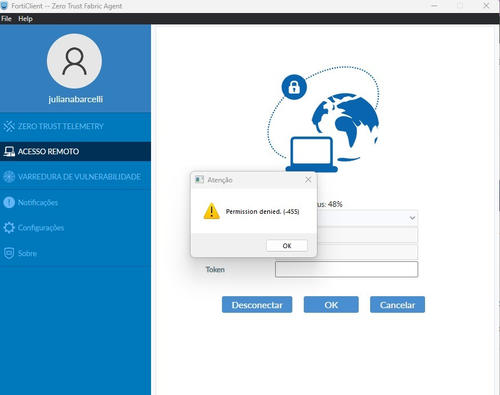Viewport: 500px width, 395px height.
Task: Click the padlock icon in VPN illustration
Action: tap(294, 87)
